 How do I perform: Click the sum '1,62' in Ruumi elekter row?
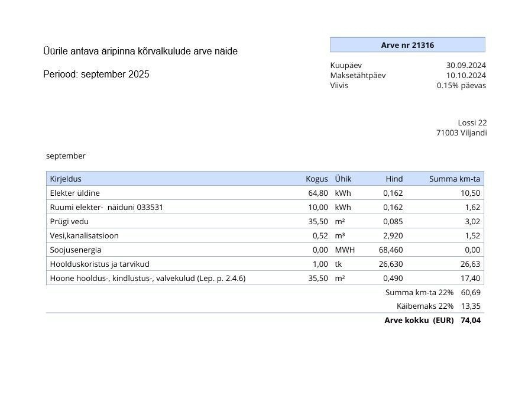point(472,208)
